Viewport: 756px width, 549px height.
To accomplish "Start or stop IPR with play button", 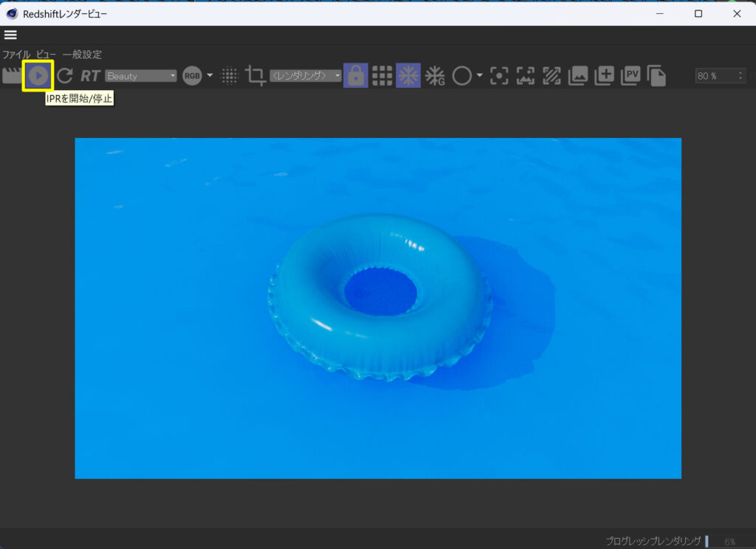I will coord(38,76).
